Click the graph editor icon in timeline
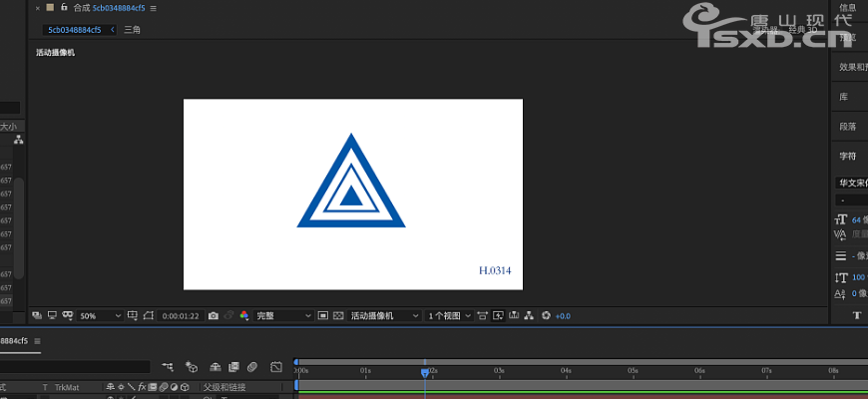This screenshot has height=399, width=868. pyautogui.click(x=277, y=367)
